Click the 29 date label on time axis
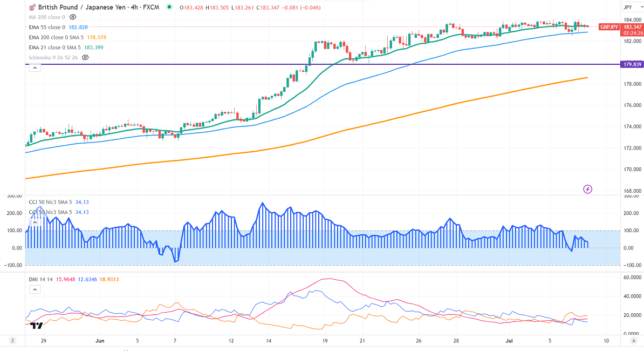The width and height of the screenshot is (644, 351). click(44, 341)
